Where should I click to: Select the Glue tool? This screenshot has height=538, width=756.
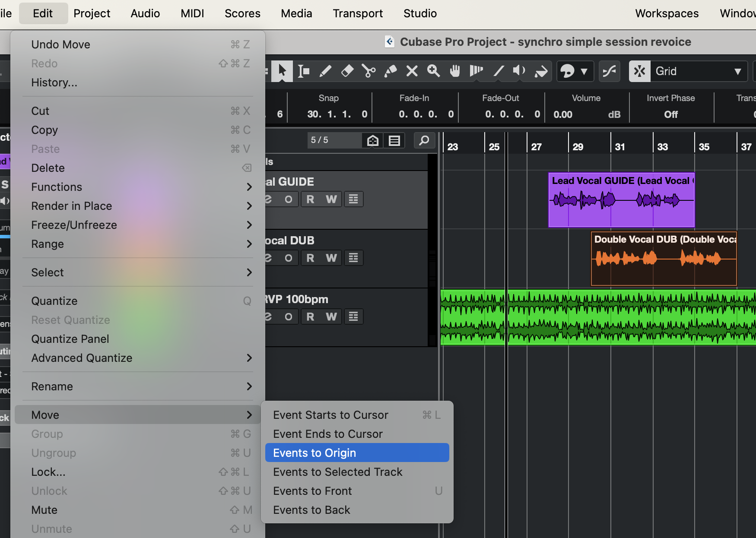coord(390,71)
